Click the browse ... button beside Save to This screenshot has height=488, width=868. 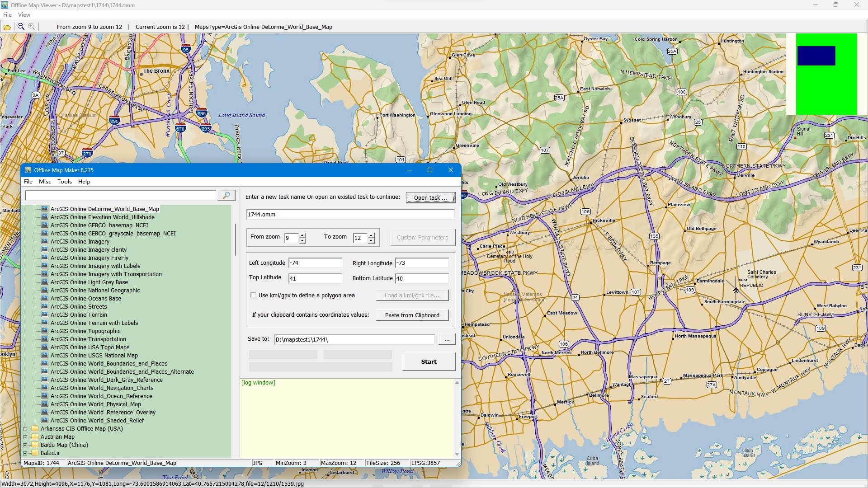[x=447, y=339]
